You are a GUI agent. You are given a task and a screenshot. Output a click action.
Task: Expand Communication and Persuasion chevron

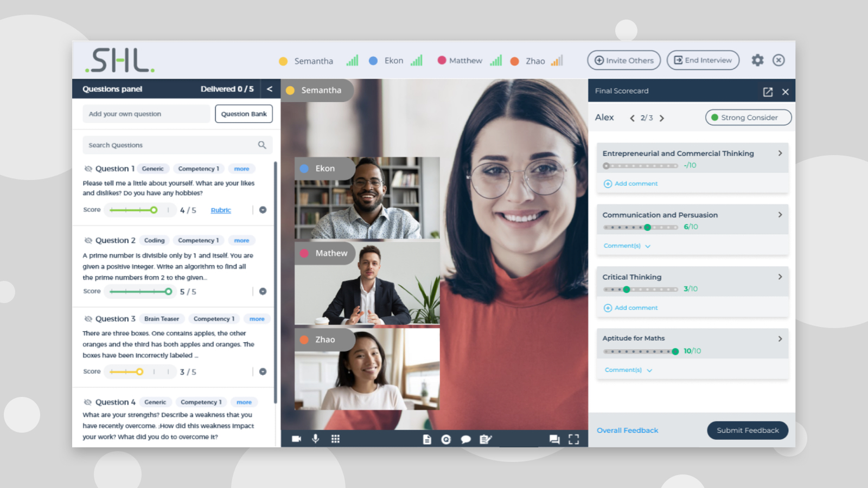coord(780,215)
